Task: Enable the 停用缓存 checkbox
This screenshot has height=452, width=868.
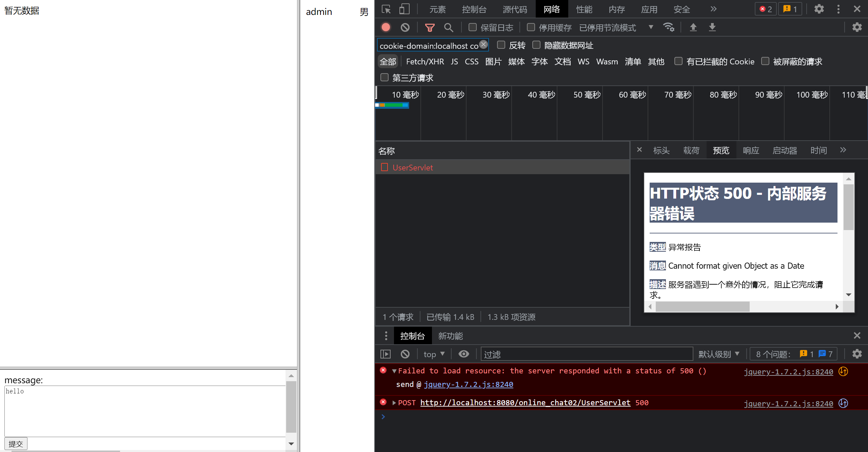Action: [x=531, y=27]
